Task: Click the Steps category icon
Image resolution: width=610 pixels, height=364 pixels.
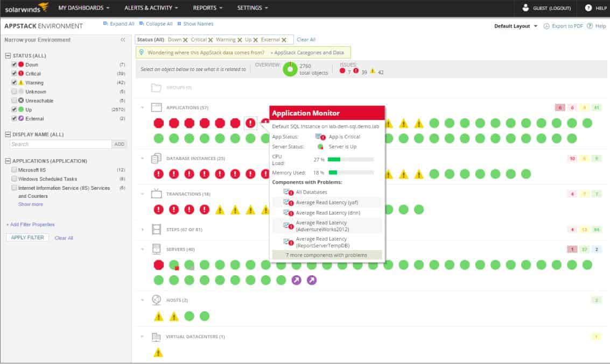Action: point(156,229)
